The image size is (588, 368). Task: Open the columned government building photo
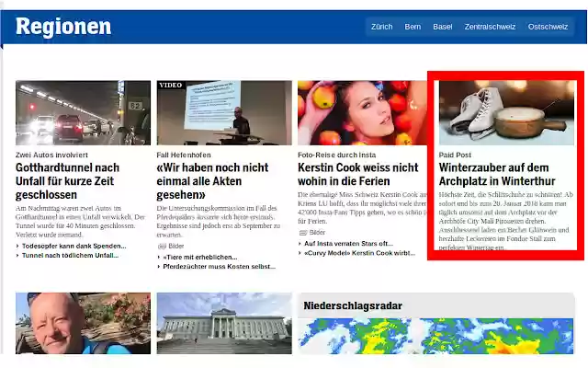[224, 323]
